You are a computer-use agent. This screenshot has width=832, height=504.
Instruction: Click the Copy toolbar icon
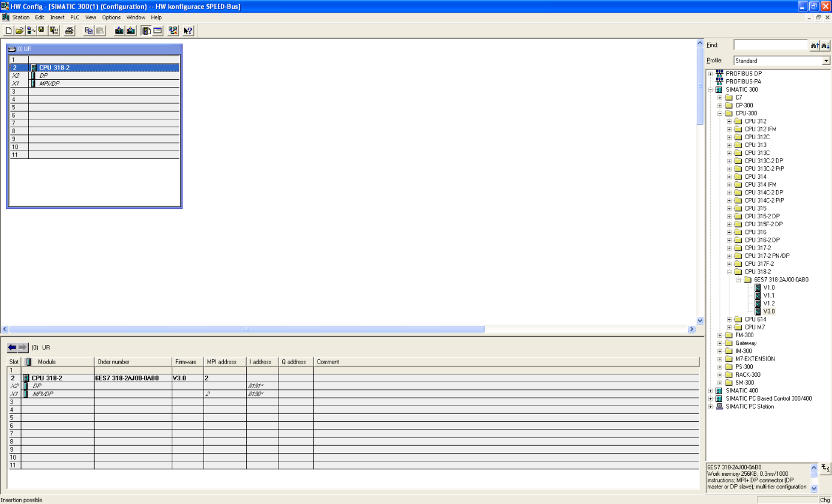(89, 30)
